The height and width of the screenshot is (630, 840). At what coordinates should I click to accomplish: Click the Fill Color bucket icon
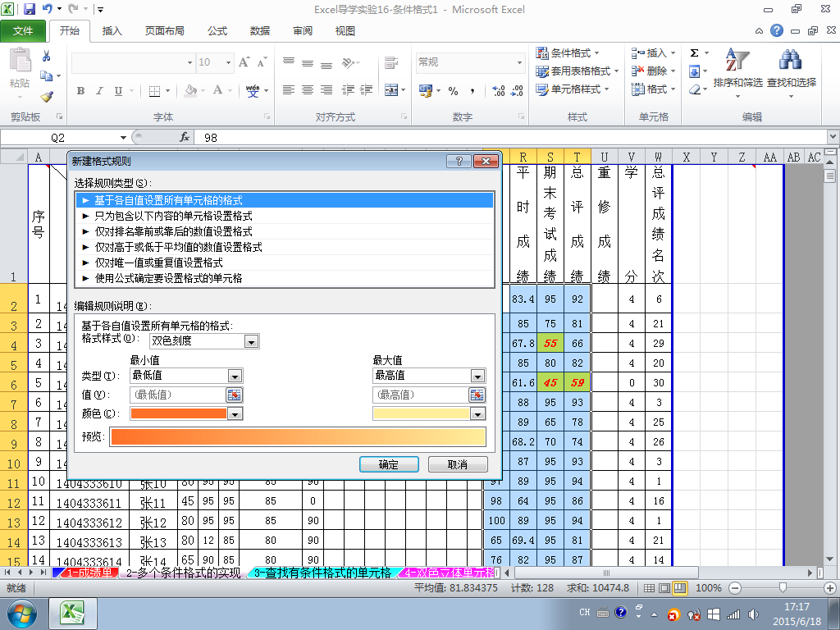pyautogui.click(x=190, y=90)
